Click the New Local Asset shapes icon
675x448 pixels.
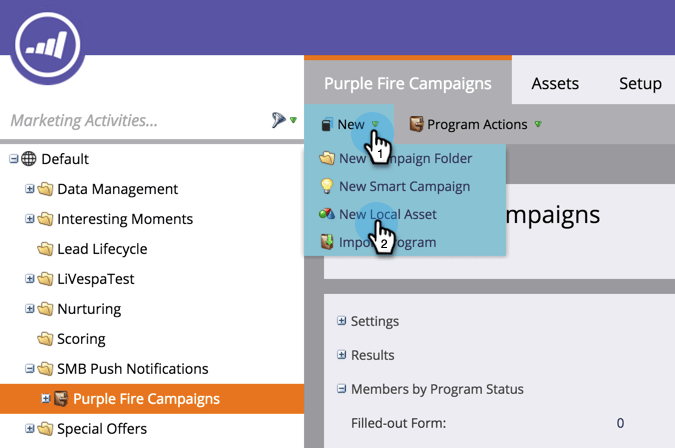(x=327, y=214)
